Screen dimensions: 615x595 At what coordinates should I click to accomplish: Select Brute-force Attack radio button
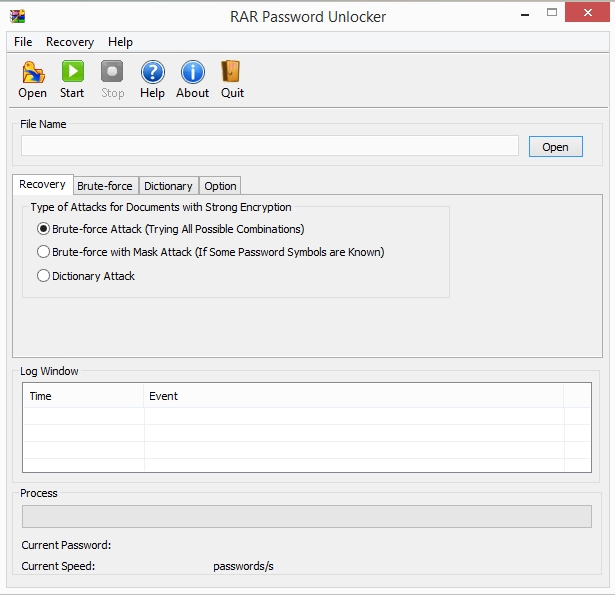pyautogui.click(x=43, y=229)
